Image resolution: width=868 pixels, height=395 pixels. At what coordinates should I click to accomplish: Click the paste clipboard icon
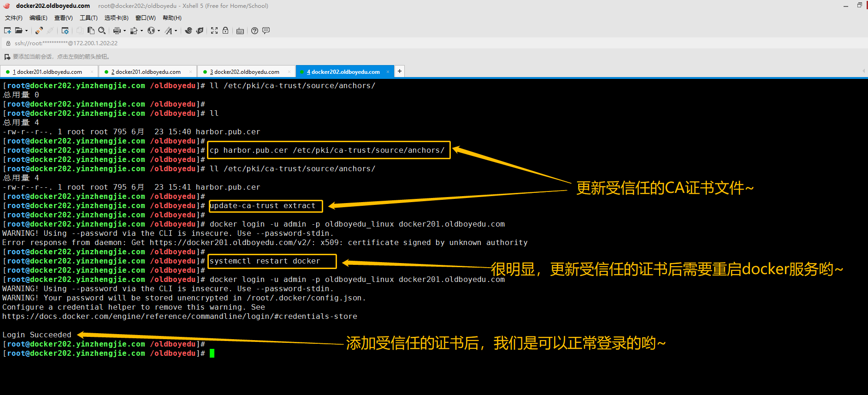point(91,30)
